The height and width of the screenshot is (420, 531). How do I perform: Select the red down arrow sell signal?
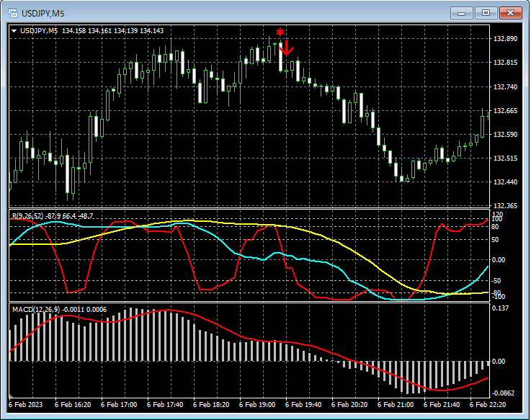point(286,48)
